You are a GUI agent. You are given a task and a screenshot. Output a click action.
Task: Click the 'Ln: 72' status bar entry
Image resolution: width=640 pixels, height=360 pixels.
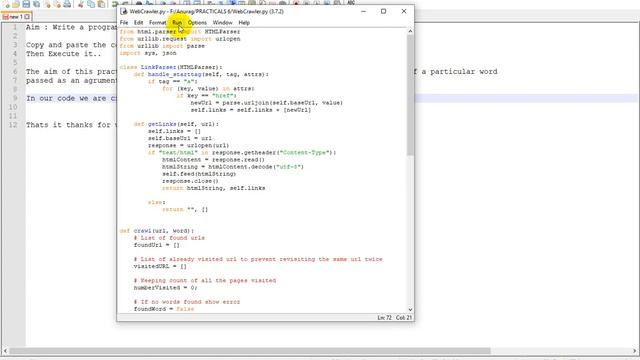click(384, 318)
